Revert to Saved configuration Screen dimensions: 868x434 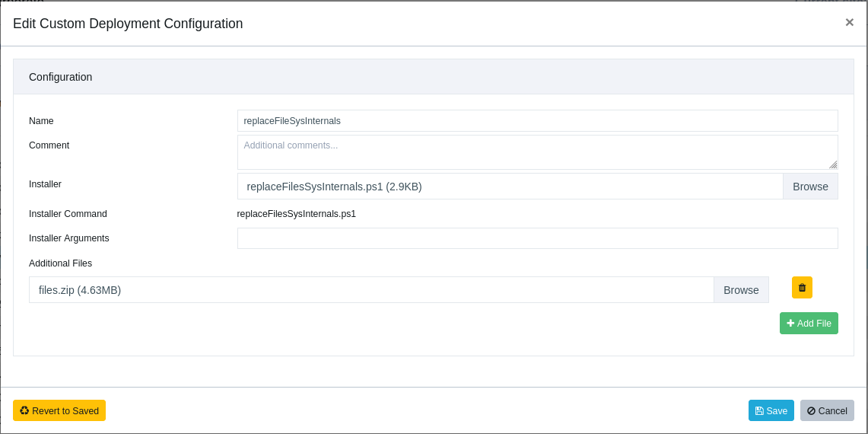tap(59, 410)
